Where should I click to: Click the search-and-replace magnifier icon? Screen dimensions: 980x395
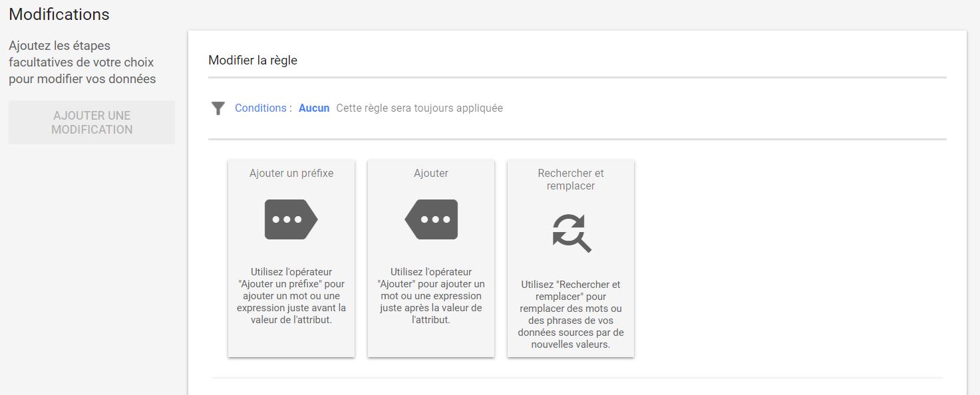point(572,233)
